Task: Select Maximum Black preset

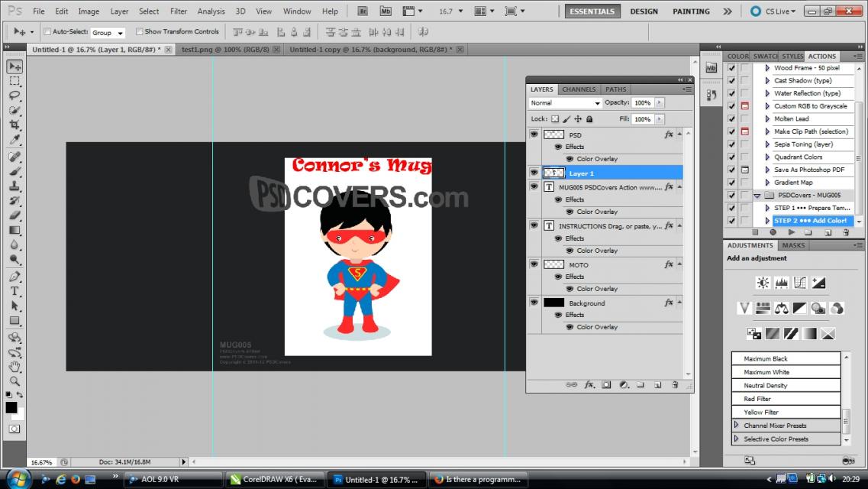Action: (786, 358)
